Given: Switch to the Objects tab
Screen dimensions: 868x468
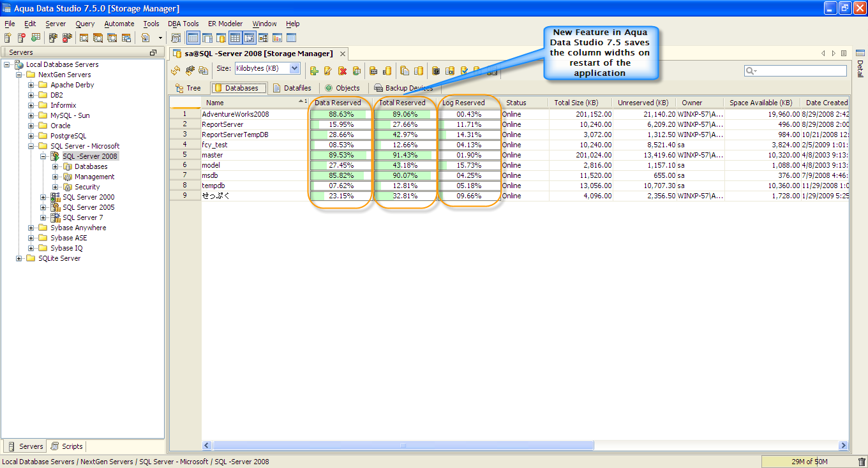Looking at the screenshot, I should [x=342, y=88].
